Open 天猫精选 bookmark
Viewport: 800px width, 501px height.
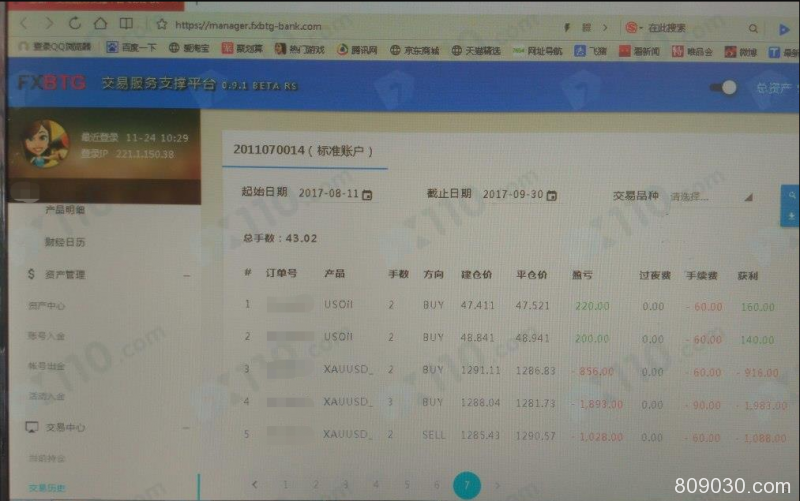point(477,51)
